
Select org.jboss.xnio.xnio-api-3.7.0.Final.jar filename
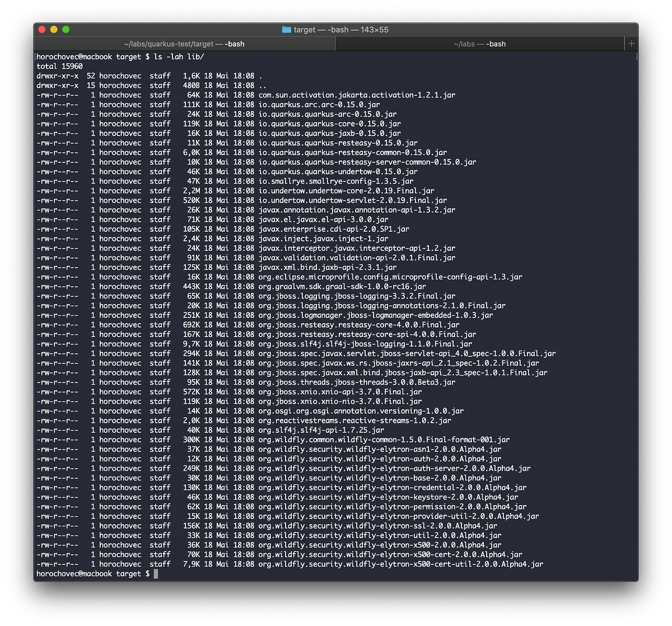tap(340, 392)
